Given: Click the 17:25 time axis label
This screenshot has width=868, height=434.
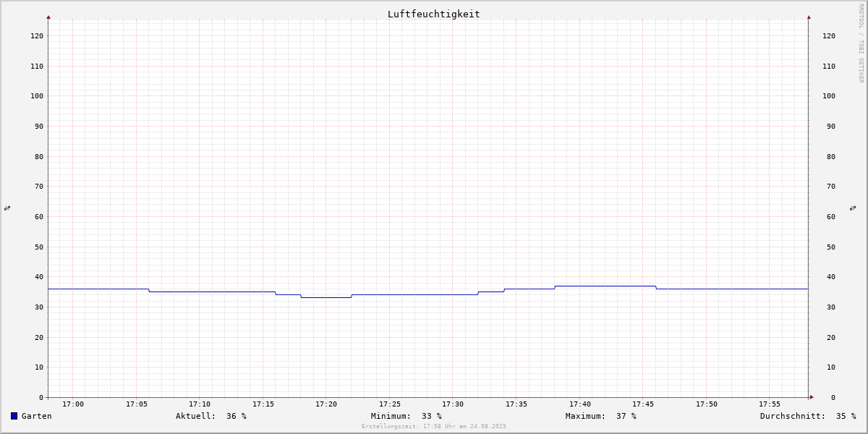Looking at the screenshot, I should coord(390,404).
